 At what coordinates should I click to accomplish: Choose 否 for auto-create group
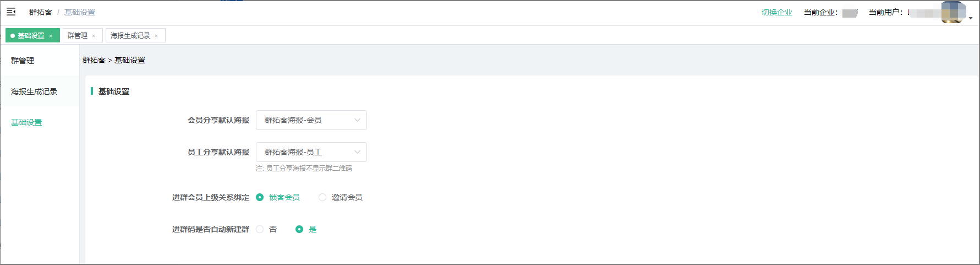tap(260, 229)
